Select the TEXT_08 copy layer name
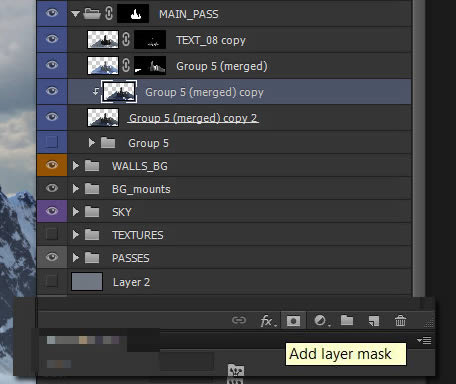 tap(211, 40)
